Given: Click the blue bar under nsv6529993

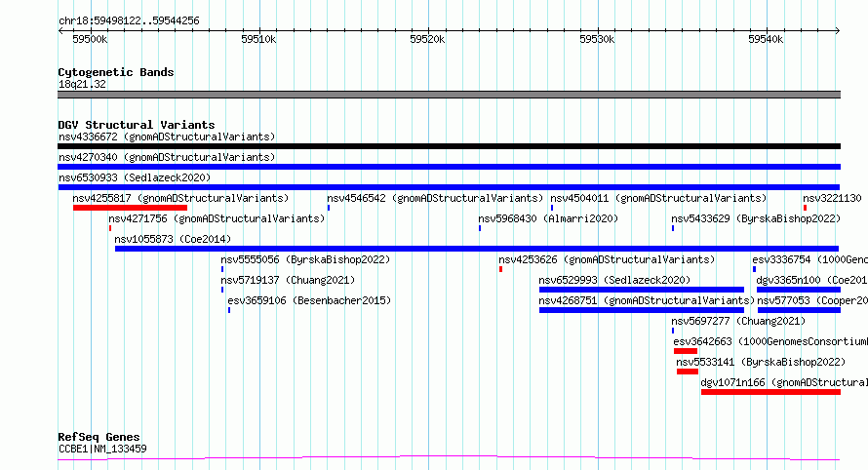Looking at the screenshot, I should coord(642,290).
